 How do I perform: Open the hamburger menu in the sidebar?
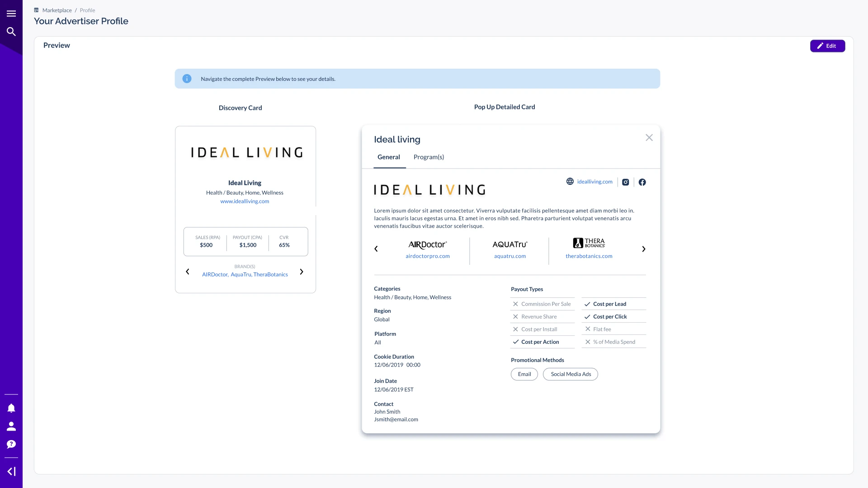pos(11,14)
